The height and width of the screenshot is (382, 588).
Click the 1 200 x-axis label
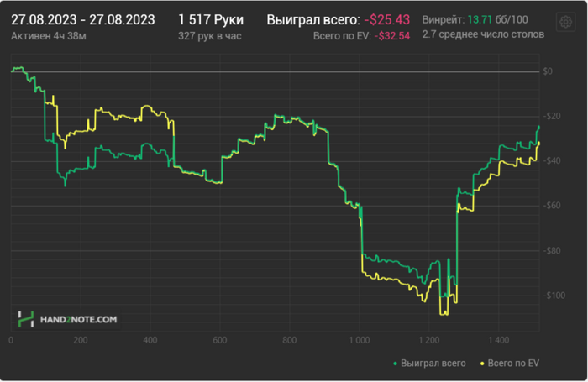point(429,340)
